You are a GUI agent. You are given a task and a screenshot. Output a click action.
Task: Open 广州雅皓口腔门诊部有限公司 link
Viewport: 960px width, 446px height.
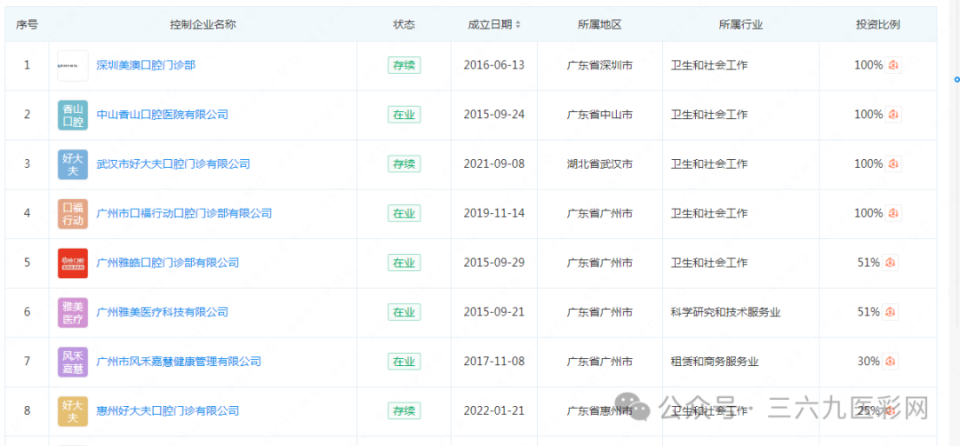click(x=168, y=263)
